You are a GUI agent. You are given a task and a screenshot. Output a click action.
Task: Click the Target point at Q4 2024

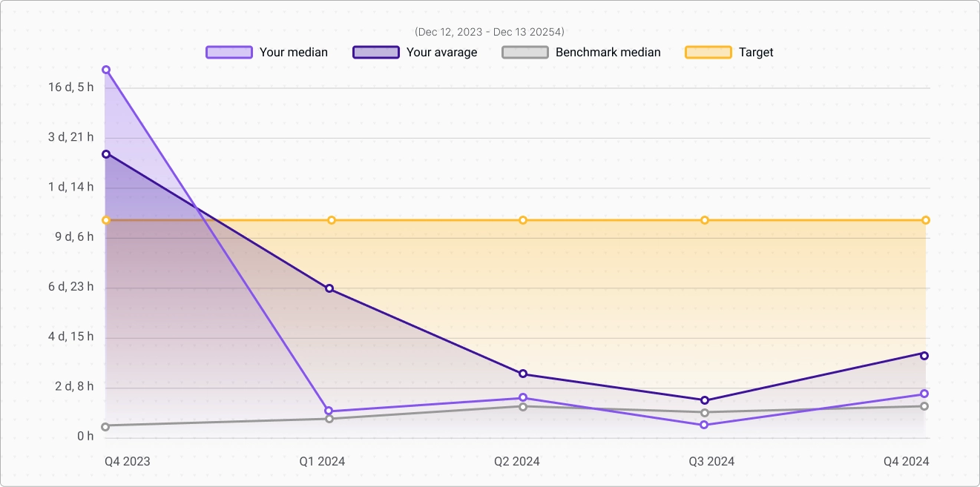coord(926,220)
